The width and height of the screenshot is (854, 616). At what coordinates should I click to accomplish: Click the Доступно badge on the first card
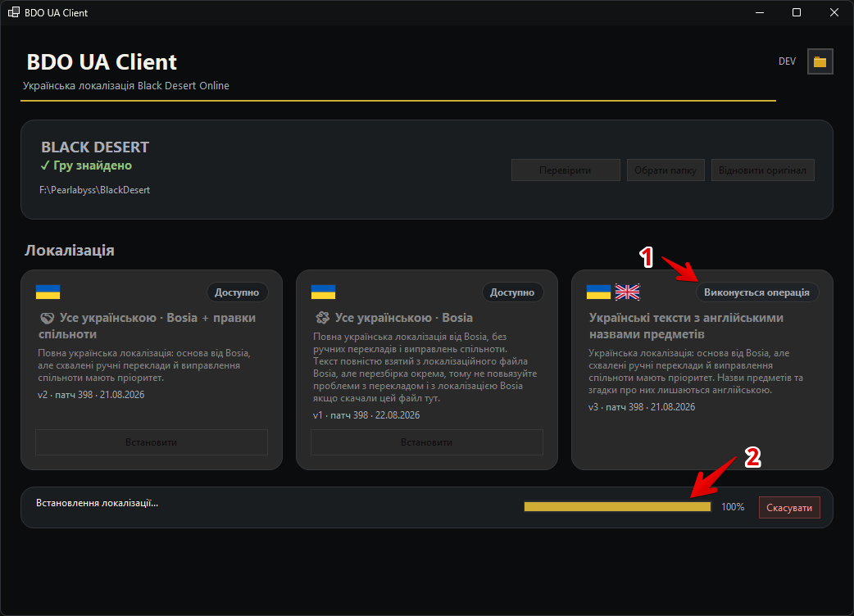coord(237,292)
